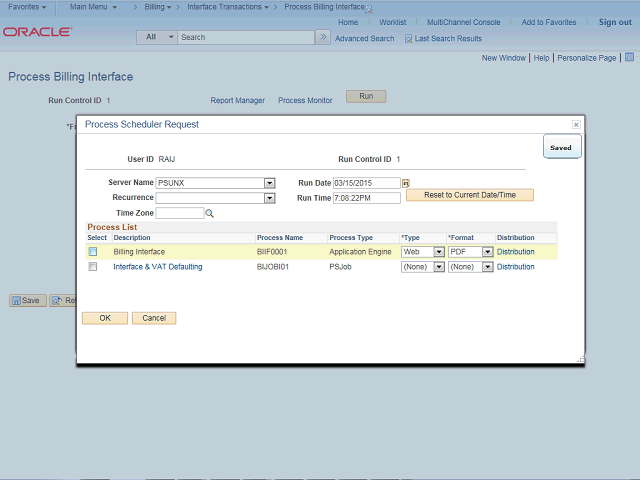Open the Recurrence dropdown list
640x480 pixels.
coord(269,198)
